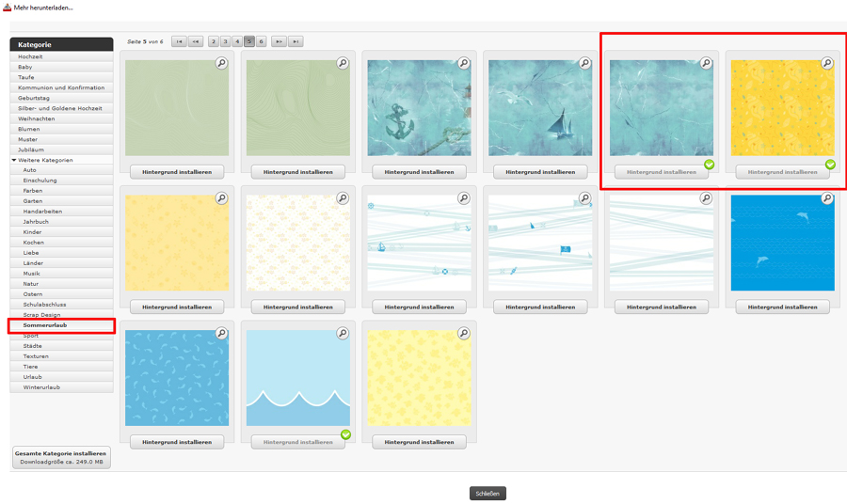This screenshot has height=504, width=847.
Task: Magnify the striped background with small ships
Action: [x=463, y=198]
